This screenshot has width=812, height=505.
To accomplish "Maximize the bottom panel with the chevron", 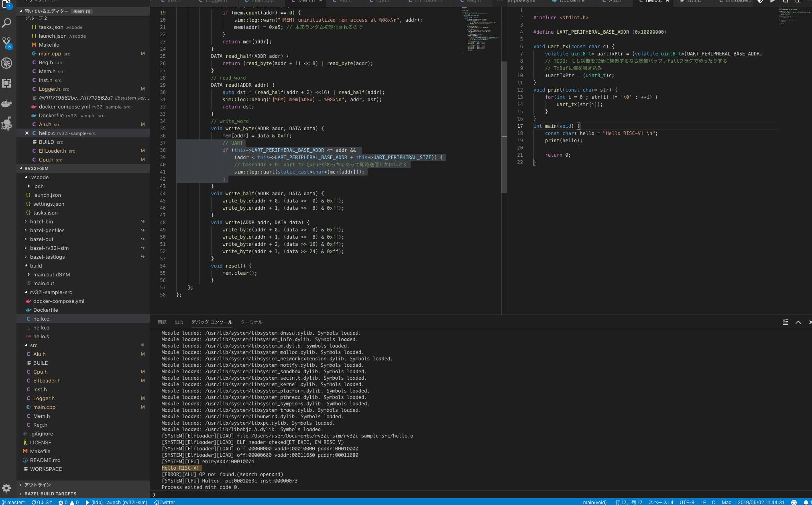I will coord(798,322).
